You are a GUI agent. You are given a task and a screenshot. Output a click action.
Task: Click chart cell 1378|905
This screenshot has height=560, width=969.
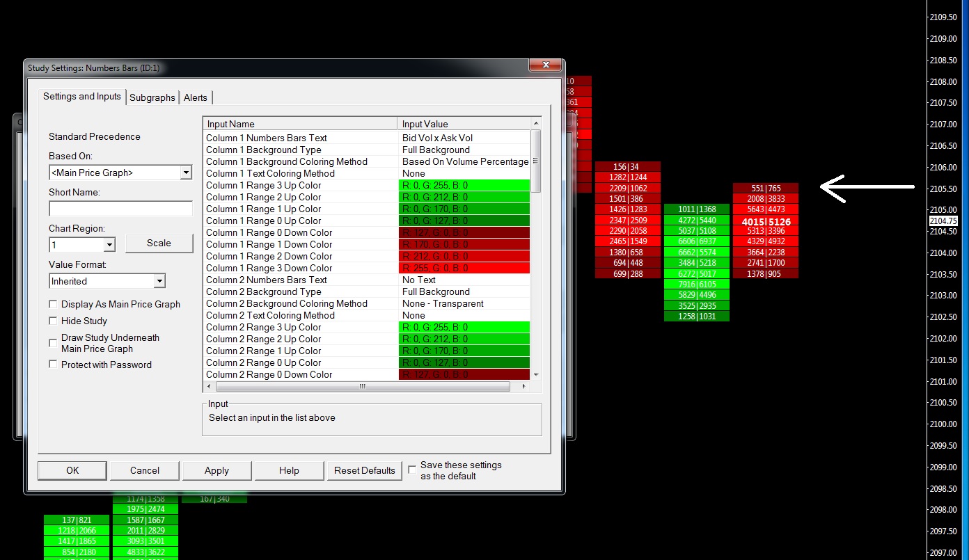(x=766, y=274)
